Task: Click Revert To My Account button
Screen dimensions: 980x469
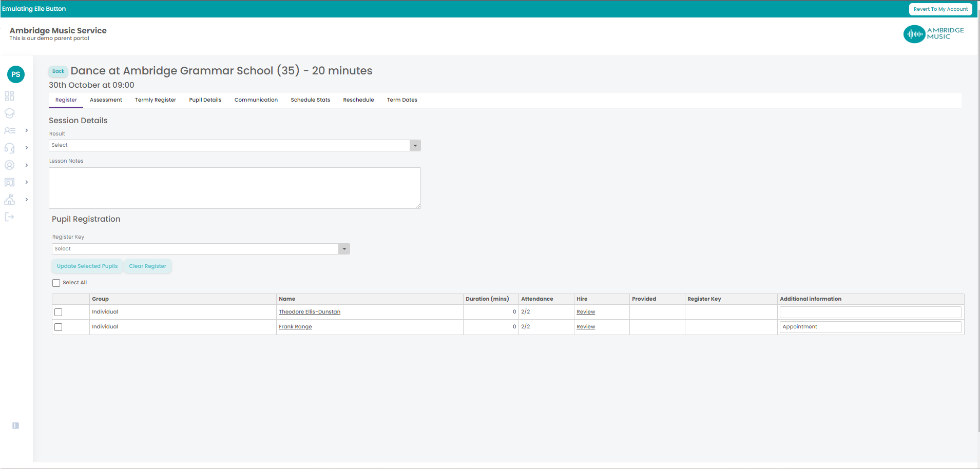Action: pyautogui.click(x=940, y=9)
